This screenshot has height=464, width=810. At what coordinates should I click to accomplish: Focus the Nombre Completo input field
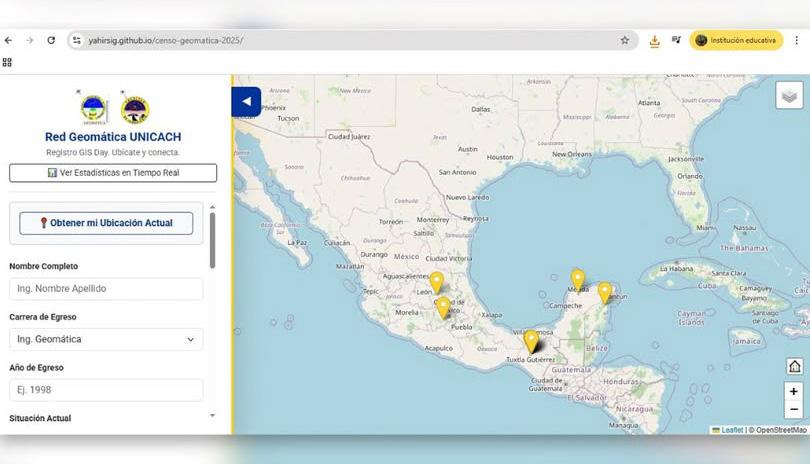[x=106, y=289]
